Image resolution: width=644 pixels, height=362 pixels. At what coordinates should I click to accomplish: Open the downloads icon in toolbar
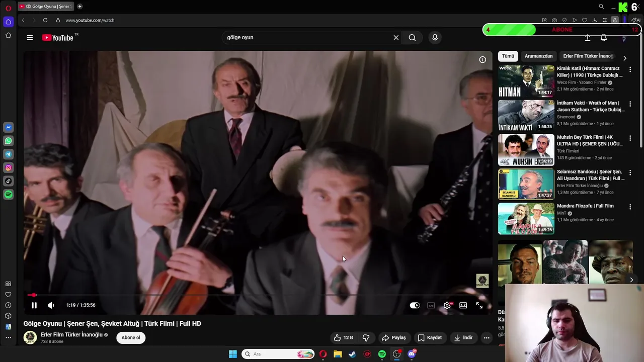[x=595, y=20]
